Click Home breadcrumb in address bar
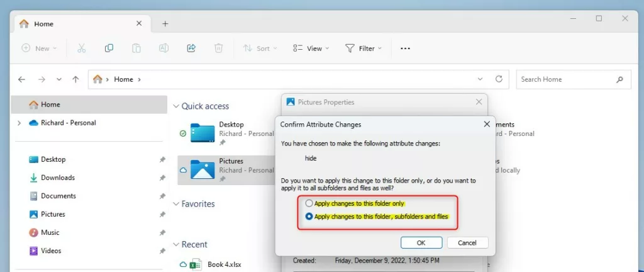 pos(124,79)
